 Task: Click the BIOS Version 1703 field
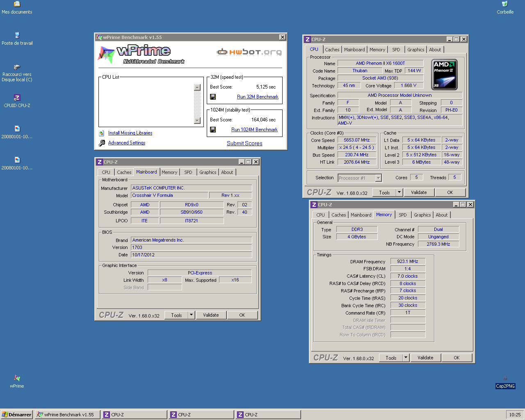pos(192,248)
